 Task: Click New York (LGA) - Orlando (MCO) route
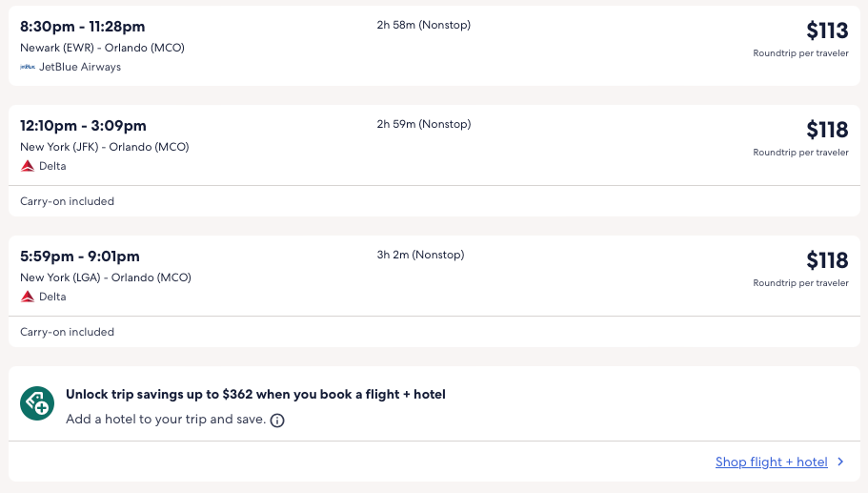(105, 277)
